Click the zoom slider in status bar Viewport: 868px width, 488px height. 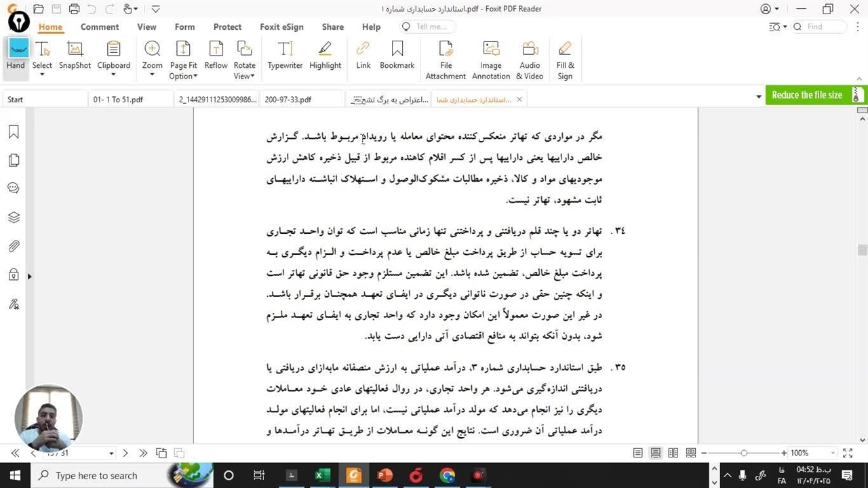tap(744, 453)
